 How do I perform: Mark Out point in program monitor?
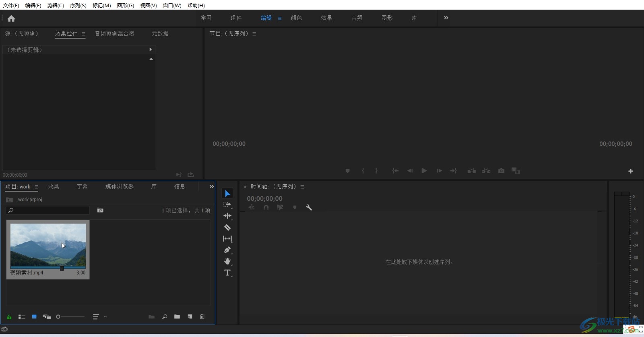[376, 171]
